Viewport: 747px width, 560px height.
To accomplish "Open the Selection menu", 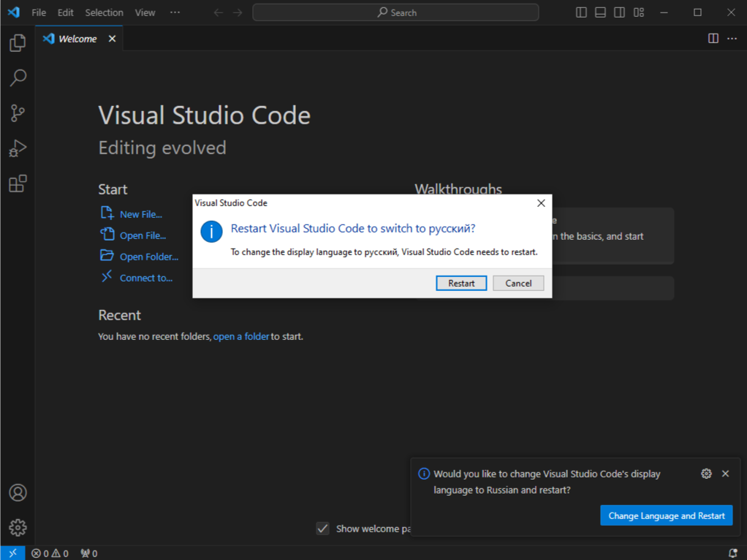I will click(x=104, y=12).
